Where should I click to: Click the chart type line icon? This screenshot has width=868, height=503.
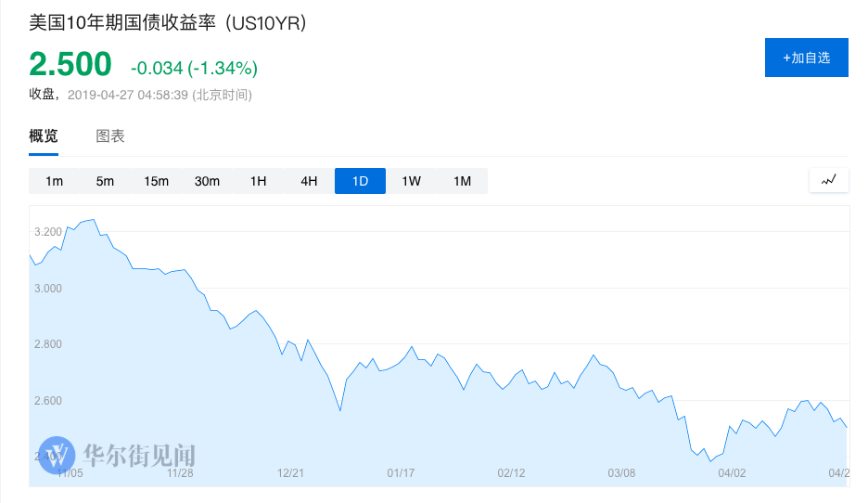pyautogui.click(x=828, y=180)
